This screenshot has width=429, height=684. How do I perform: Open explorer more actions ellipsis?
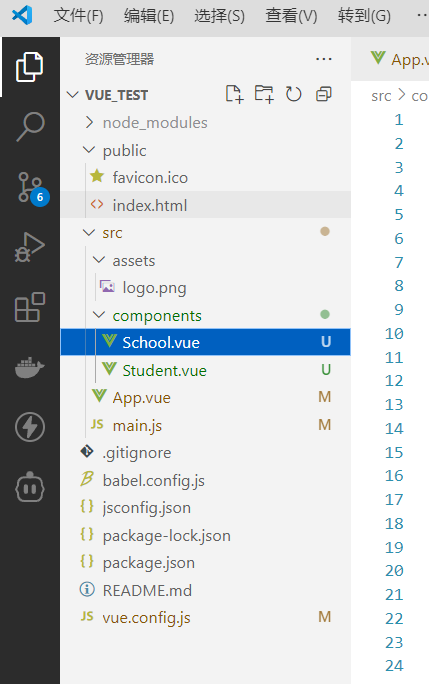click(324, 59)
